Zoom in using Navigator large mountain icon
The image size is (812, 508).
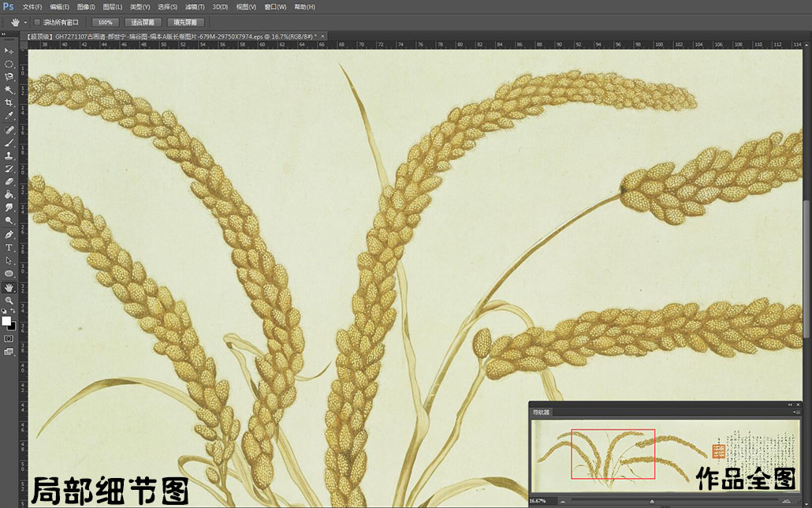787,501
